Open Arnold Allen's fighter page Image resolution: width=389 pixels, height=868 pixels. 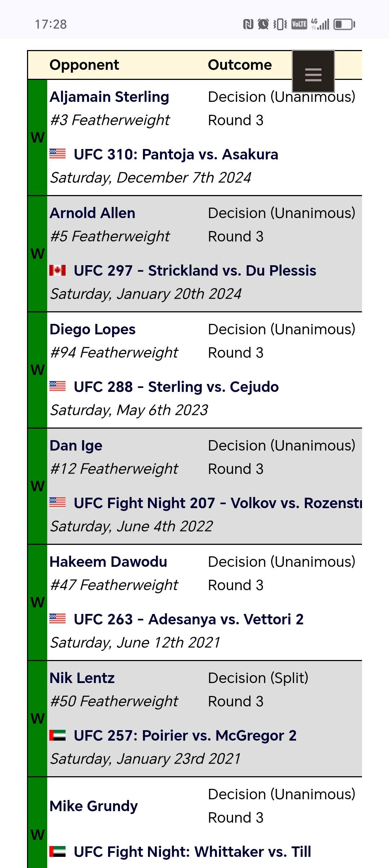click(93, 213)
